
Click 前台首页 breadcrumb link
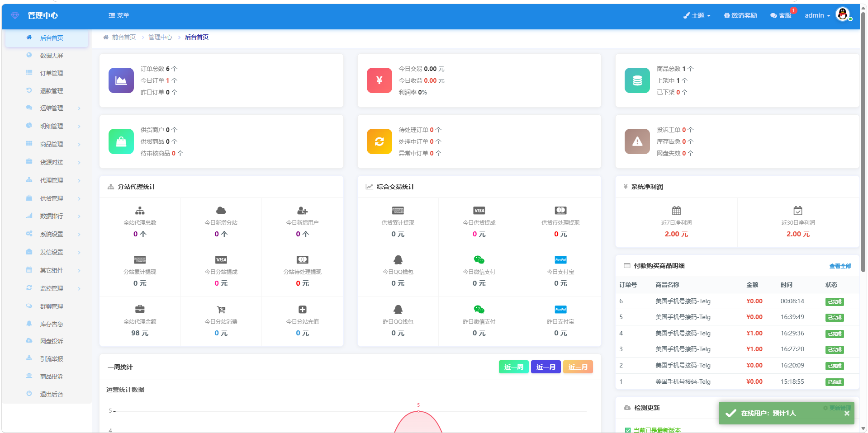(123, 37)
